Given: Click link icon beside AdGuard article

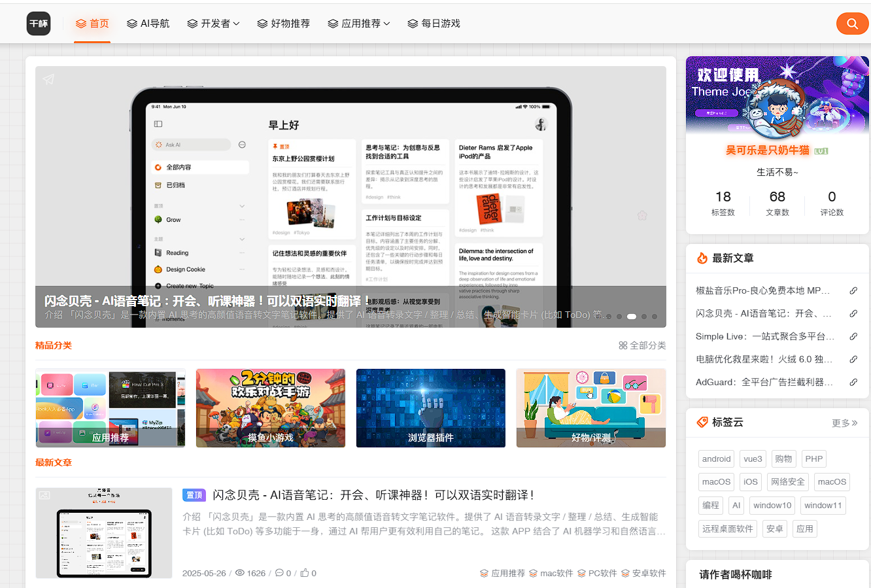Looking at the screenshot, I should (853, 383).
